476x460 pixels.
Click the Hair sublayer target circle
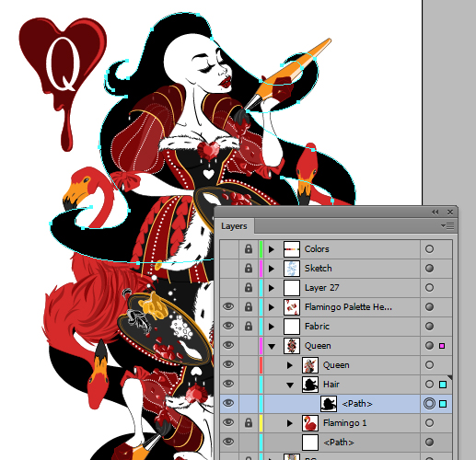tap(429, 385)
